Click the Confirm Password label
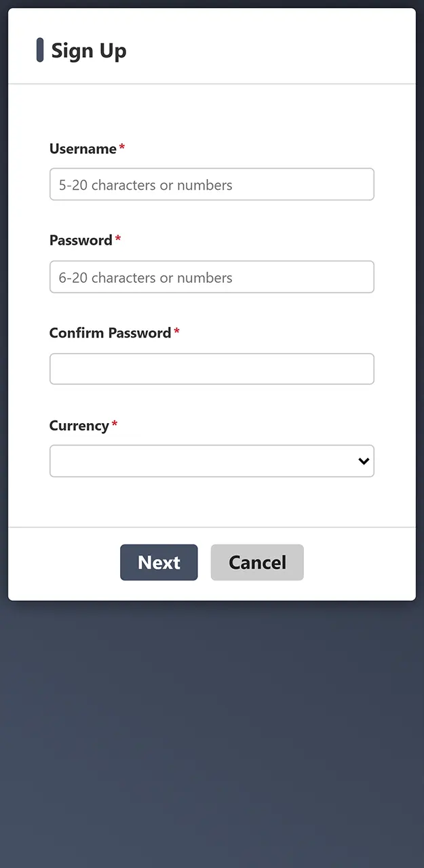The image size is (424, 868). [110, 333]
